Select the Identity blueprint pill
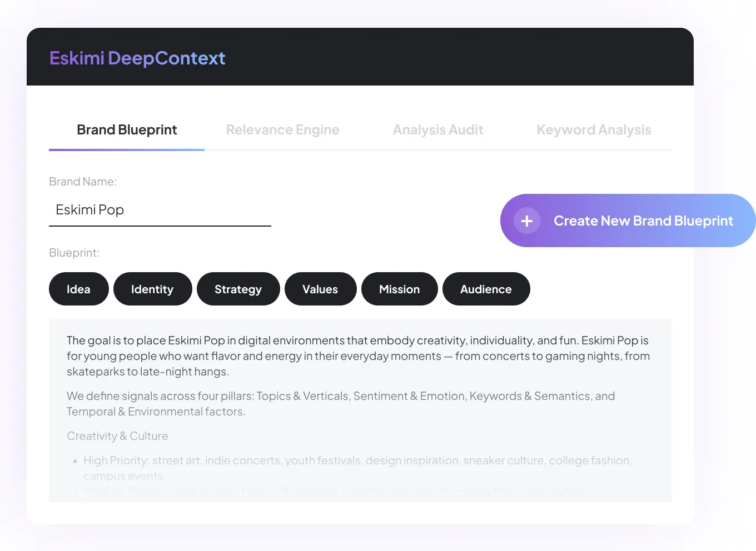756x551 pixels. 153,289
